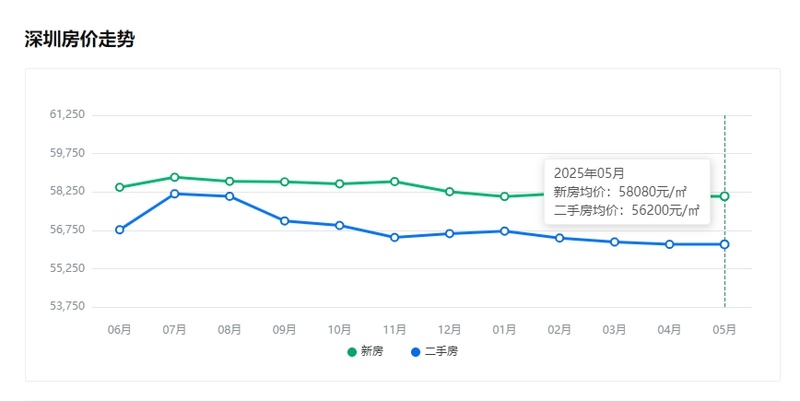The image size is (800, 401).
Task: Click the 二手房 point at 06月
Action: pyautogui.click(x=120, y=230)
